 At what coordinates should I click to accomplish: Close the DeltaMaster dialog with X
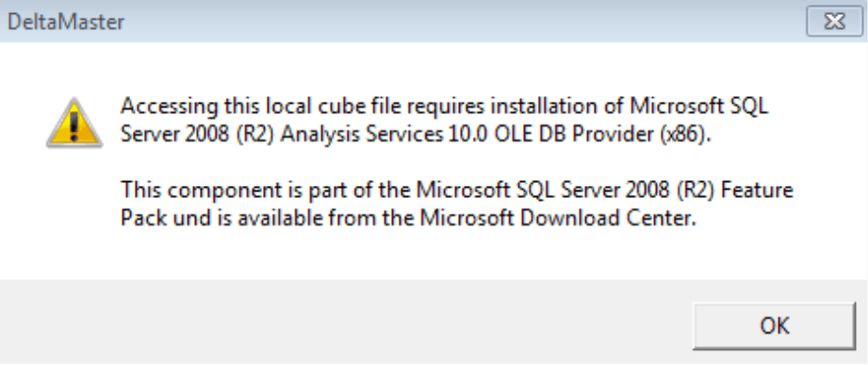834,22
